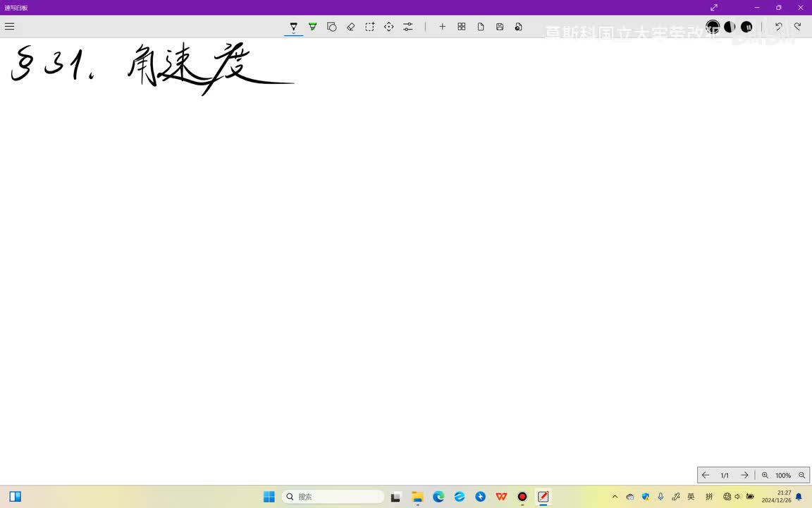Screen dimensions: 812x508
Task: Open the blue lightning bolt app
Action: tap(481, 497)
